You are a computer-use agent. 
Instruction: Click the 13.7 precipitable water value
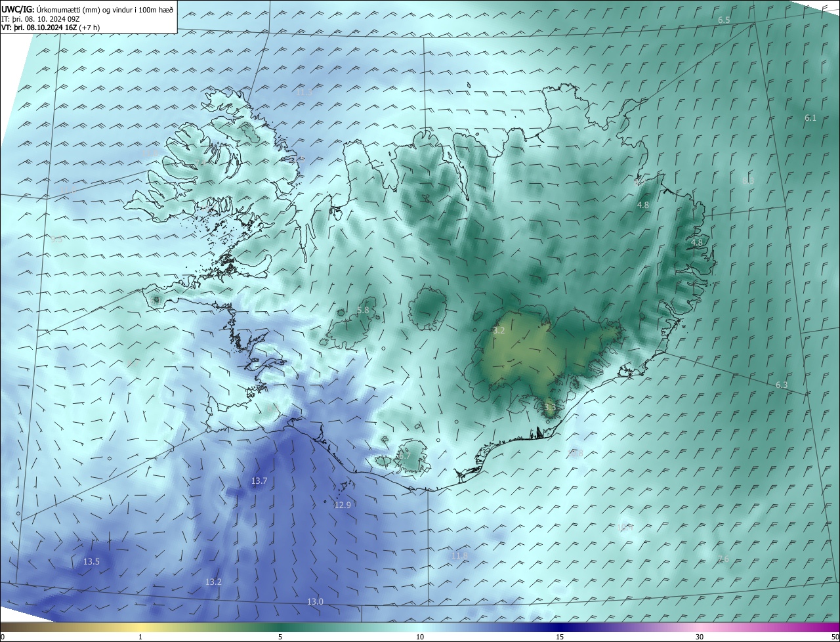[259, 481]
